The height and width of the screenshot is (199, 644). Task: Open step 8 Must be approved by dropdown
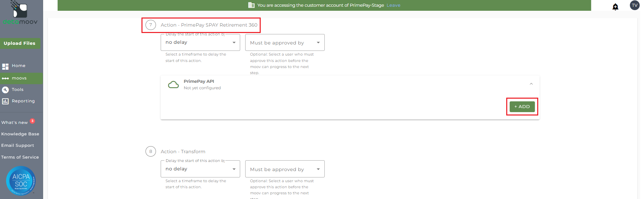pos(285,169)
